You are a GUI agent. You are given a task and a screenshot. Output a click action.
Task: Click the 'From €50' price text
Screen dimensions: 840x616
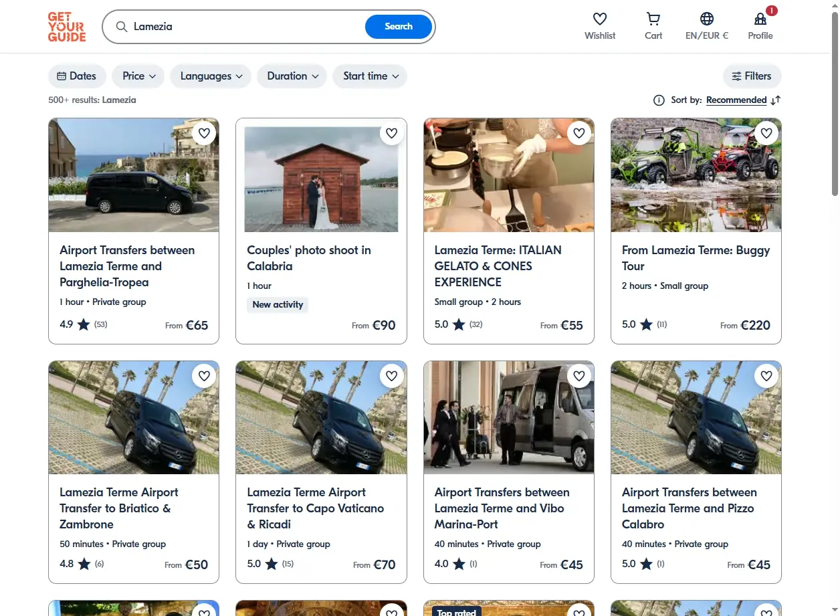[187, 564]
